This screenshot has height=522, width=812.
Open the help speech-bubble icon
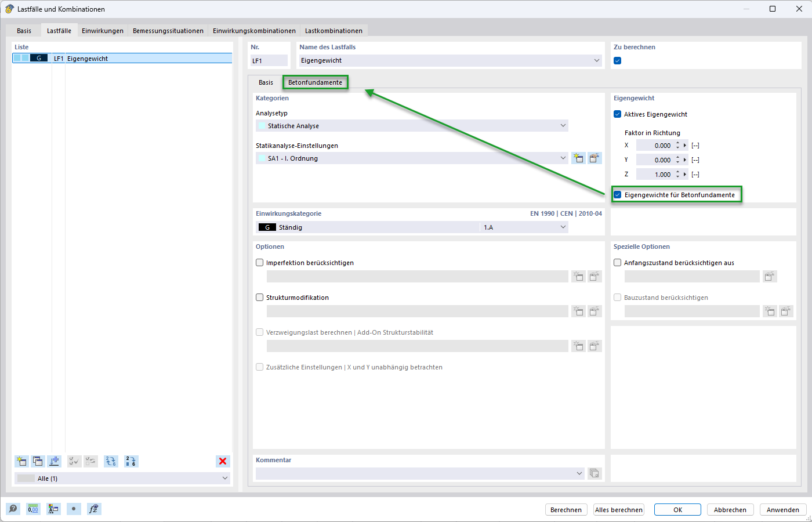(x=13, y=509)
